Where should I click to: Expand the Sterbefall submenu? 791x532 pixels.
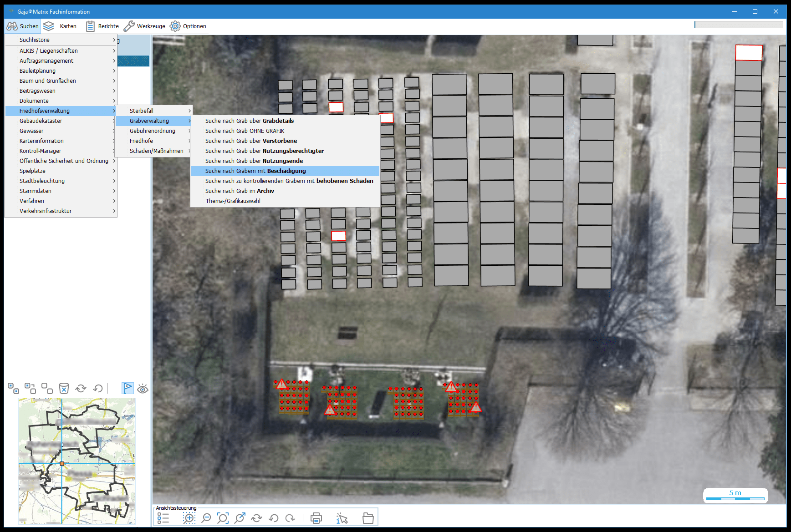coord(153,111)
